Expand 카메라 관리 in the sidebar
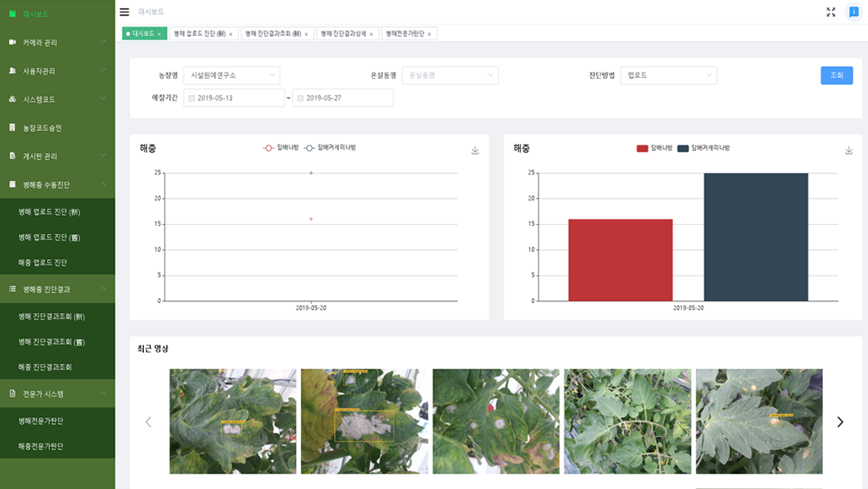This screenshot has height=489, width=868. 57,43
